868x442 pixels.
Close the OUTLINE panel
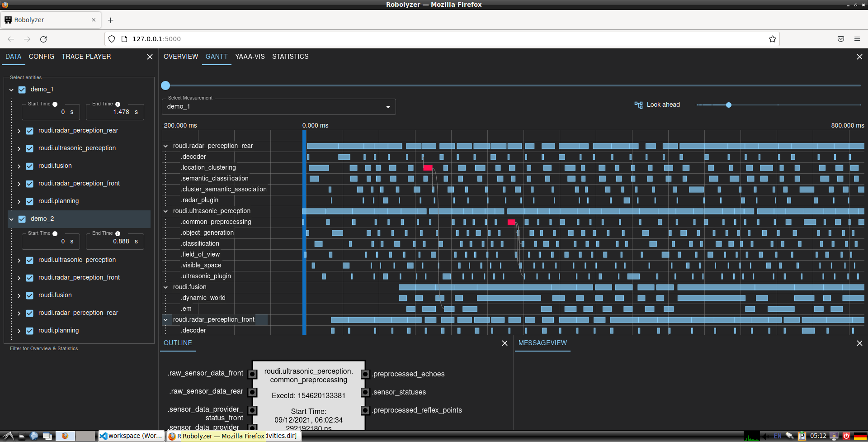(505, 343)
